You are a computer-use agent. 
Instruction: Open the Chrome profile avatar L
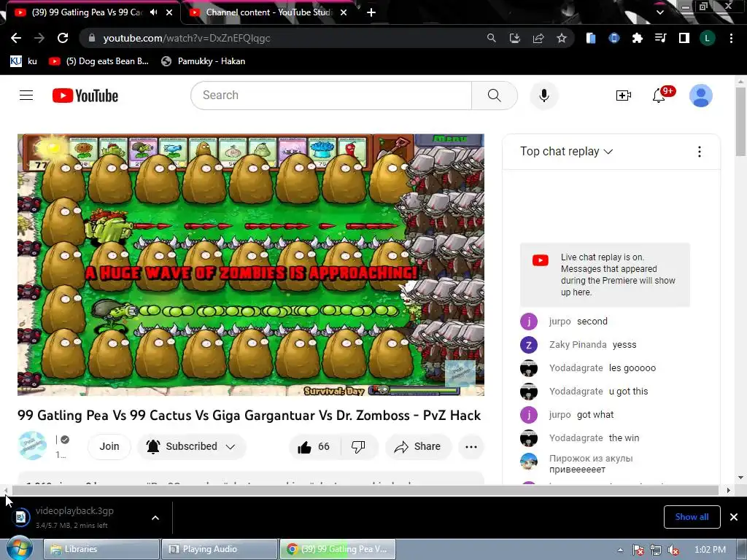708,38
